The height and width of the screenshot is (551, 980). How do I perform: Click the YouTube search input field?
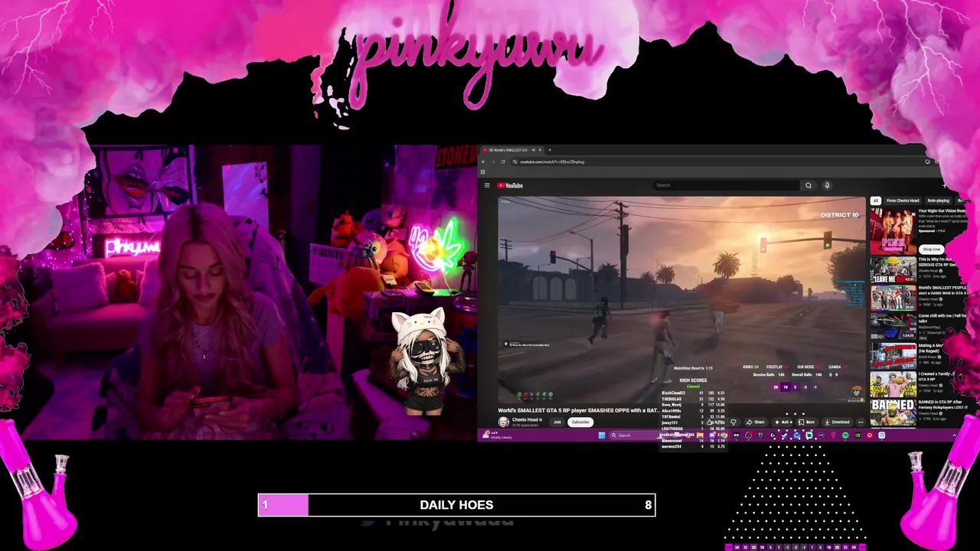click(x=726, y=185)
